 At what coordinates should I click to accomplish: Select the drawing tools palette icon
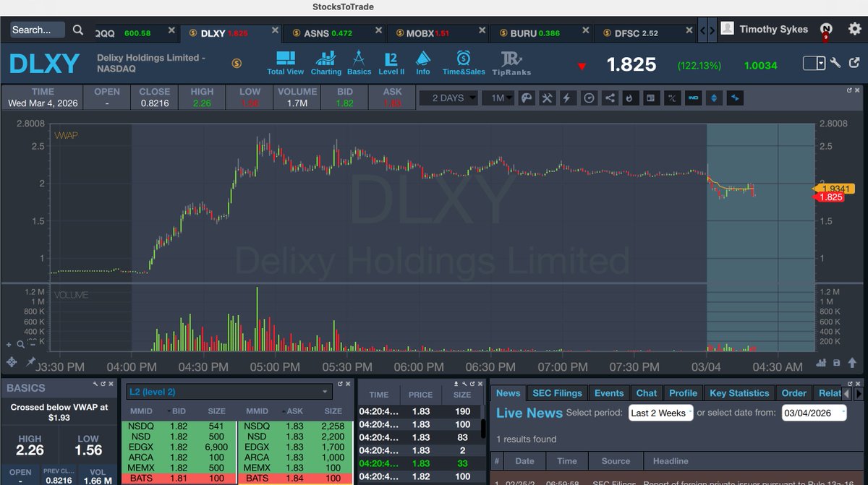pyautogui.click(x=527, y=98)
